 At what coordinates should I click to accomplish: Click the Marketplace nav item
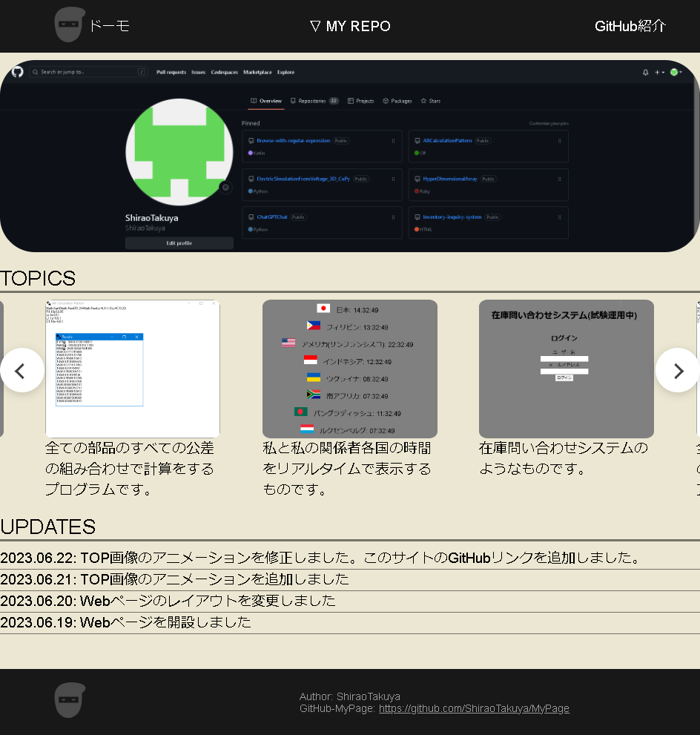[257, 72]
